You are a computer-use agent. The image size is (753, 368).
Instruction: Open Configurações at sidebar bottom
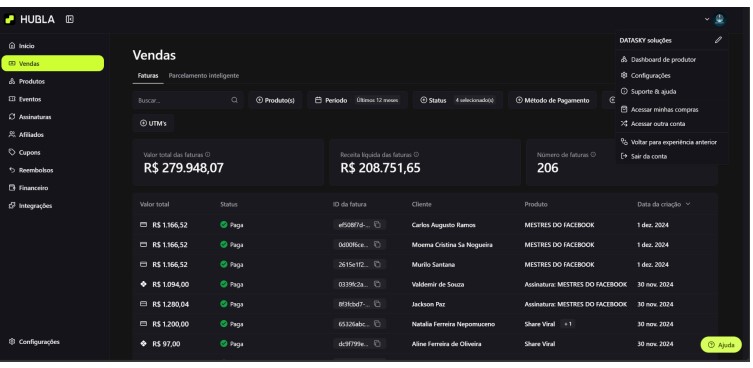[x=52, y=342]
